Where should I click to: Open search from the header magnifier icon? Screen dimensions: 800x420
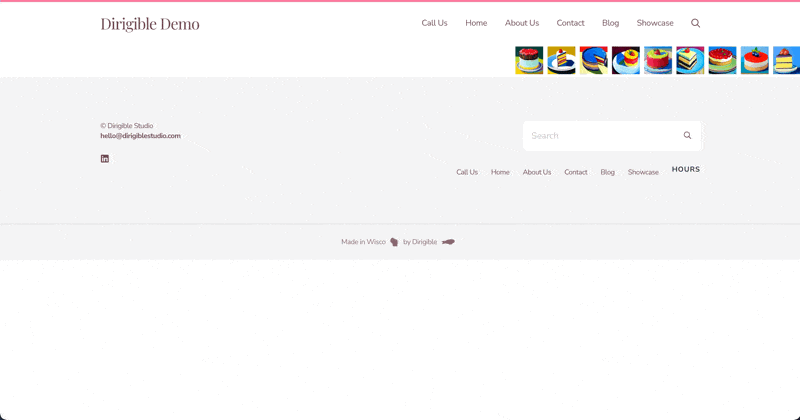pos(695,23)
